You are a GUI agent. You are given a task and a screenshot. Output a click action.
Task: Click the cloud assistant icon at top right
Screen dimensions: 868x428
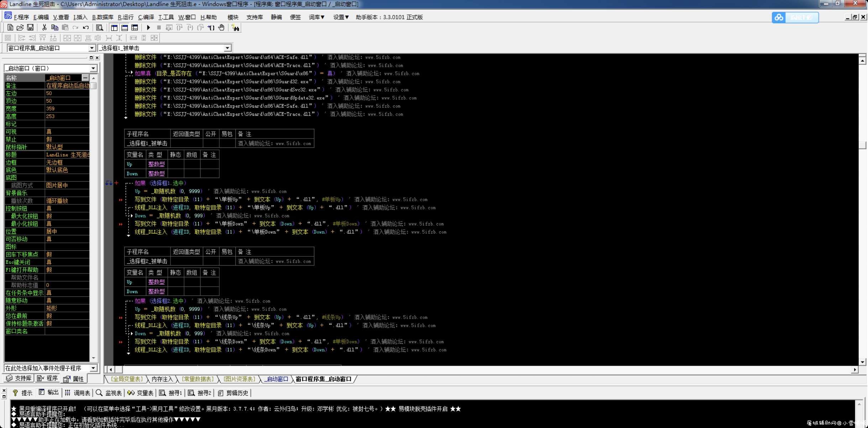point(779,17)
